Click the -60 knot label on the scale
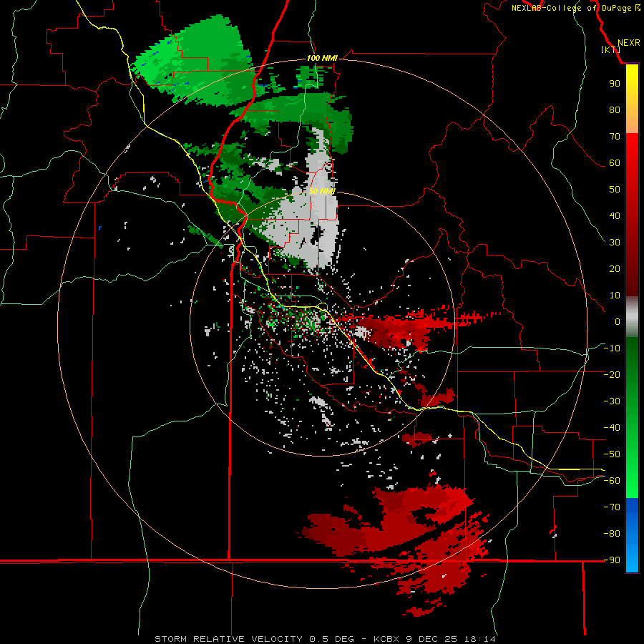 coord(612,481)
